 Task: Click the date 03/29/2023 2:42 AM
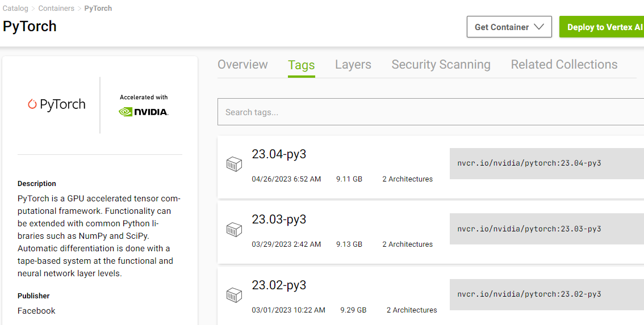click(x=286, y=244)
